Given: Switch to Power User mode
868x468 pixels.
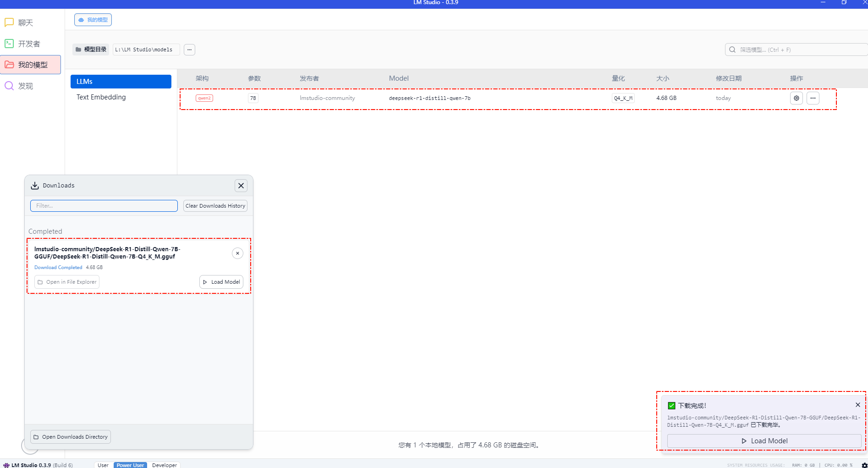Looking at the screenshot, I should tap(130, 465).
